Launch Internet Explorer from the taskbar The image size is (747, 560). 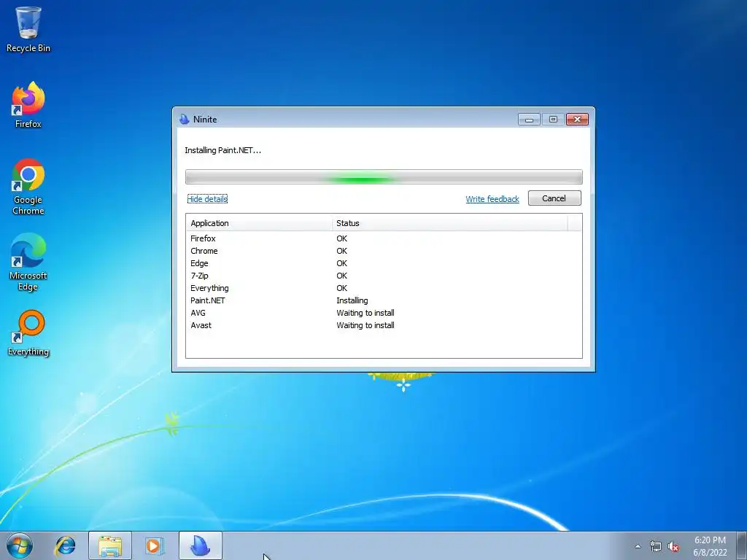pos(65,545)
